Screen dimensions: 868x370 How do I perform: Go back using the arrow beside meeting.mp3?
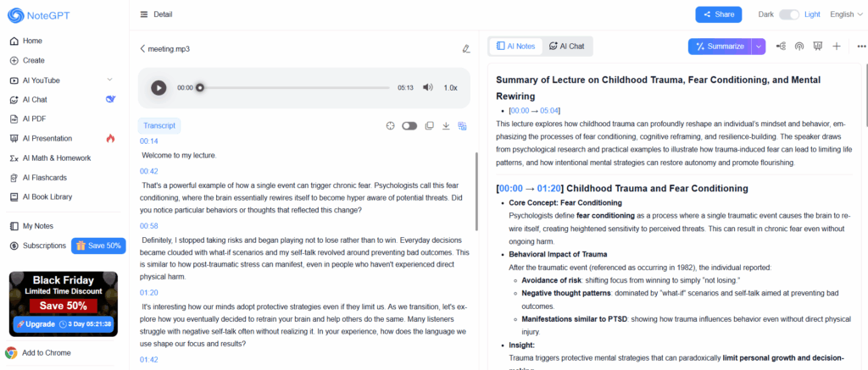click(142, 48)
